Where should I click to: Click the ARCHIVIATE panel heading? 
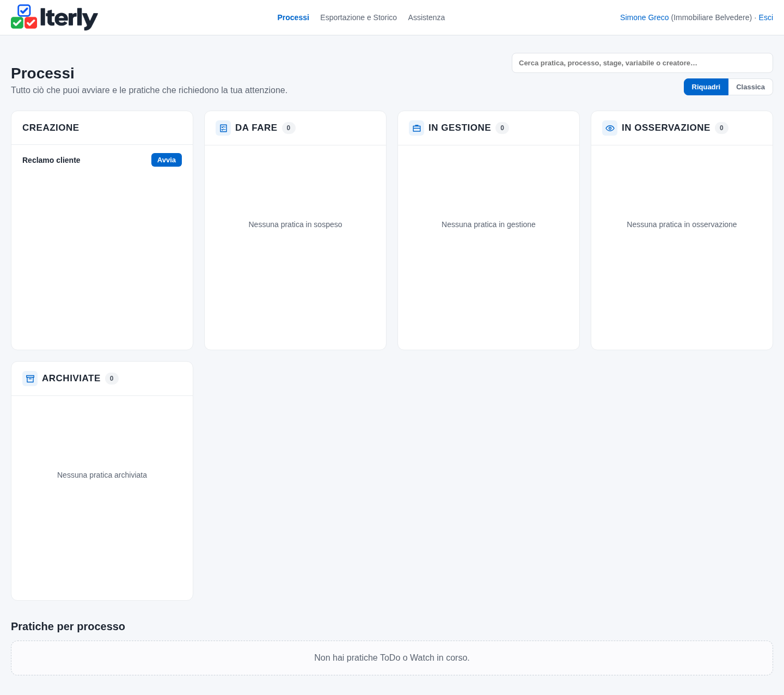pos(71,379)
